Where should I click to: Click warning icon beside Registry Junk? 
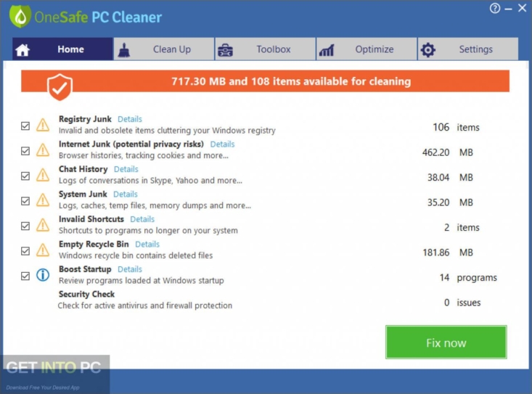pos(43,125)
